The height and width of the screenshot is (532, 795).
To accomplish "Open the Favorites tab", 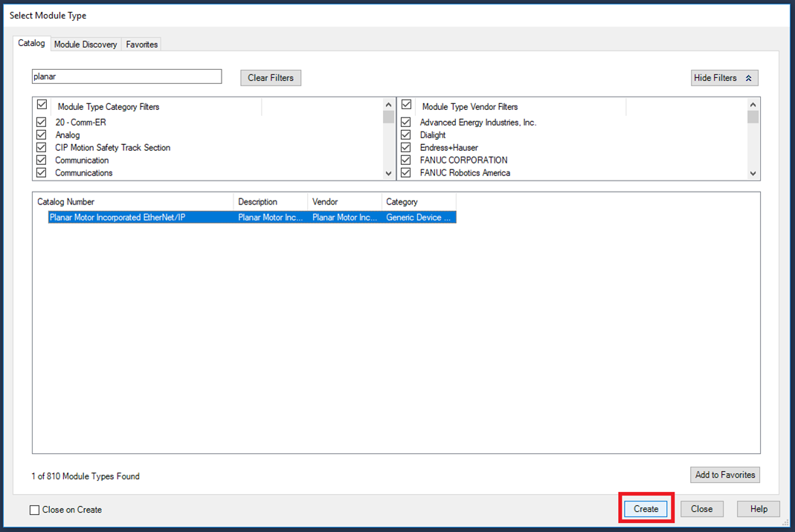I will click(x=141, y=45).
